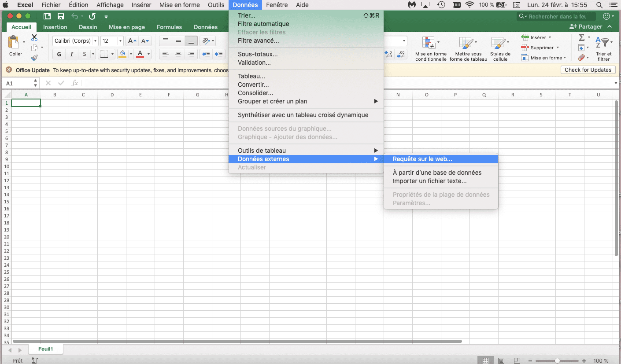
Task: Choose Requête sur le web menu item
Action: tap(422, 159)
